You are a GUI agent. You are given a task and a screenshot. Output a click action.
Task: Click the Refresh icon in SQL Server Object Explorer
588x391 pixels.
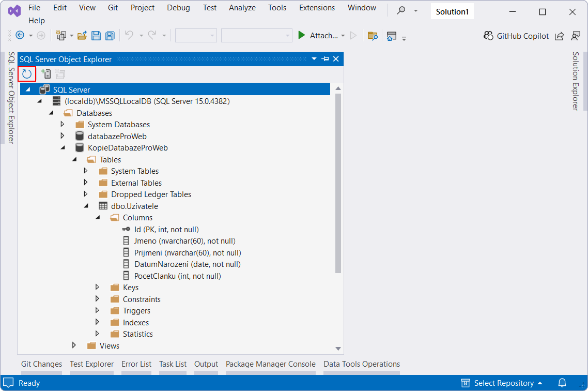coord(27,73)
